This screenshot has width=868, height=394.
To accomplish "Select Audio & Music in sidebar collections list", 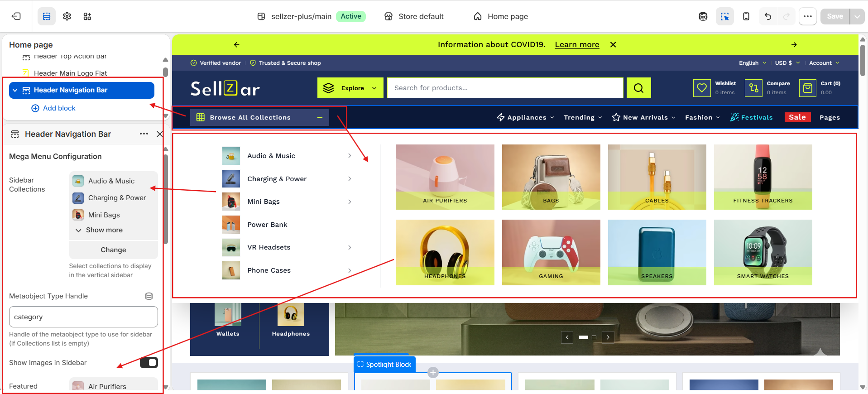I will tap(111, 181).
